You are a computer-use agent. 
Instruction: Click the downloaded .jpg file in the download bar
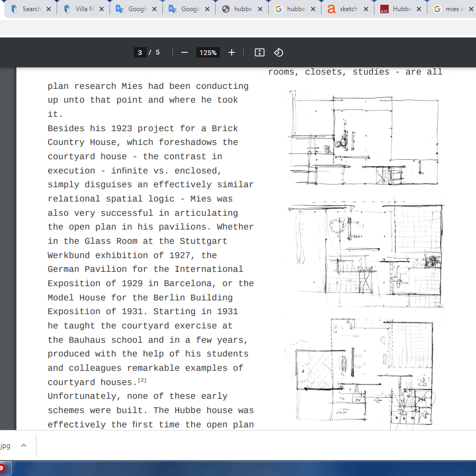[x=5, y=446]
